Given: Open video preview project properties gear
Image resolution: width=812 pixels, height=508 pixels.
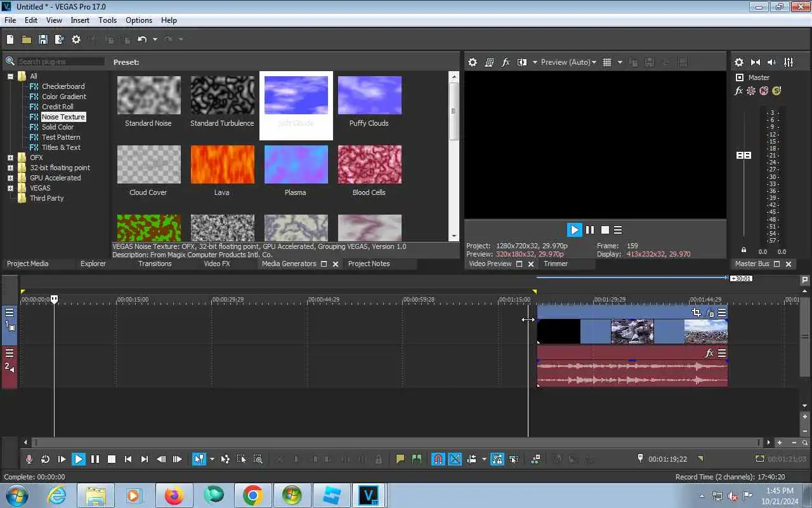Looking at the screenshot, I should click(x=473, y=62).
